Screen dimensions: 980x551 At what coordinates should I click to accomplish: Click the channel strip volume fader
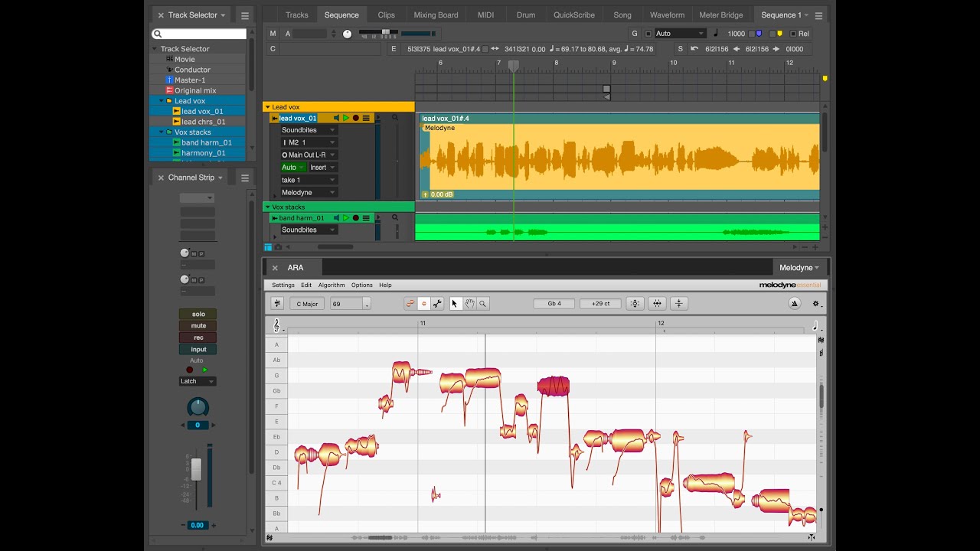pyautogui.click(x=196, y=469)
